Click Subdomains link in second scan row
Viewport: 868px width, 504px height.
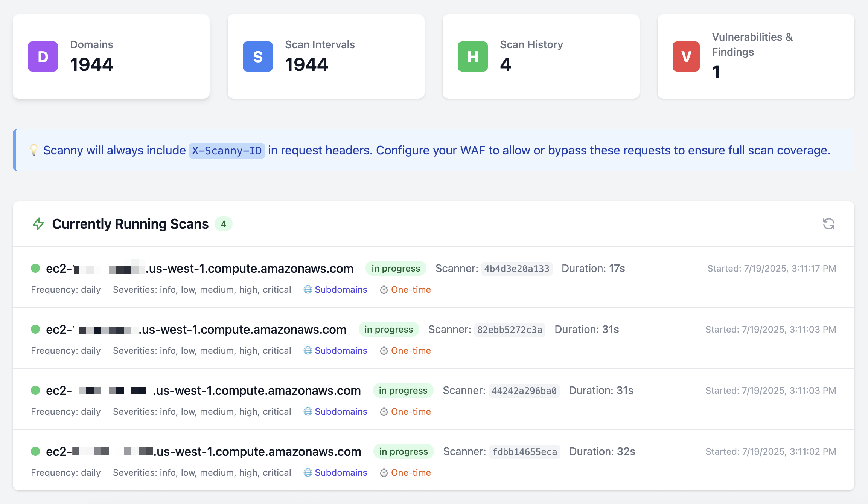(341, 350)
